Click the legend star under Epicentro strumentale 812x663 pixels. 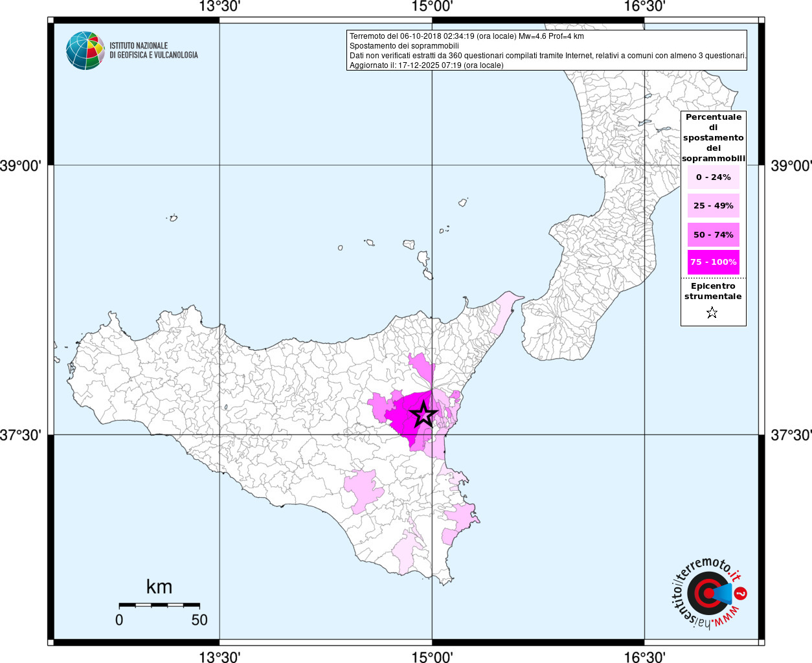click(x=712, y=313)
